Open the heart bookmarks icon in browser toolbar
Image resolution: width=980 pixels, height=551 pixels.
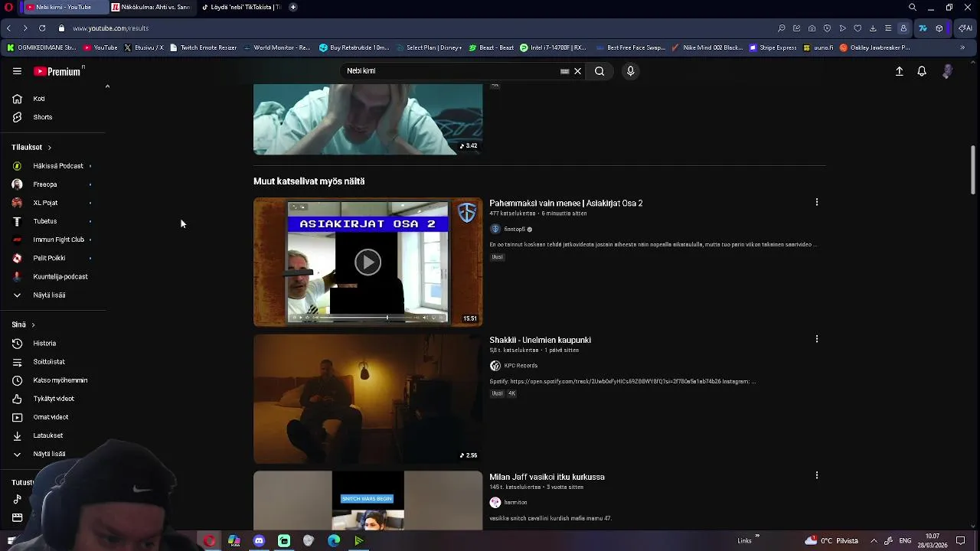pyautogui.click(x=857, y=28)
